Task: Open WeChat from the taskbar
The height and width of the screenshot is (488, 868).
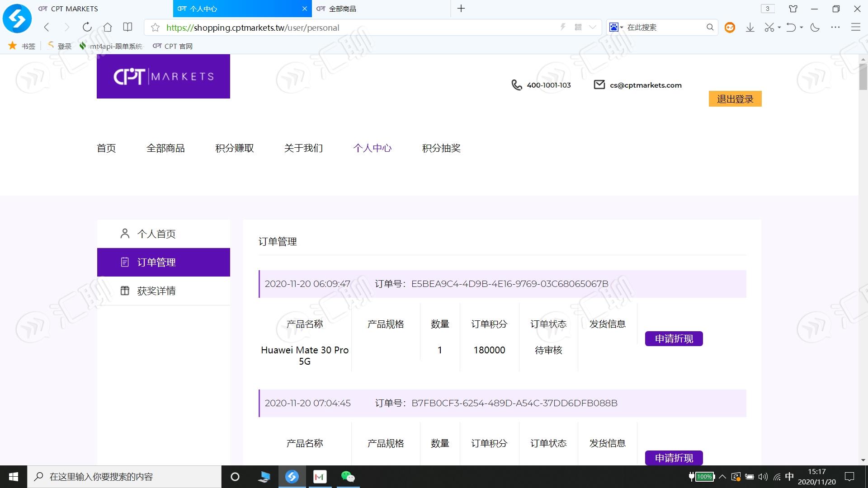Action: coord(348,477)
